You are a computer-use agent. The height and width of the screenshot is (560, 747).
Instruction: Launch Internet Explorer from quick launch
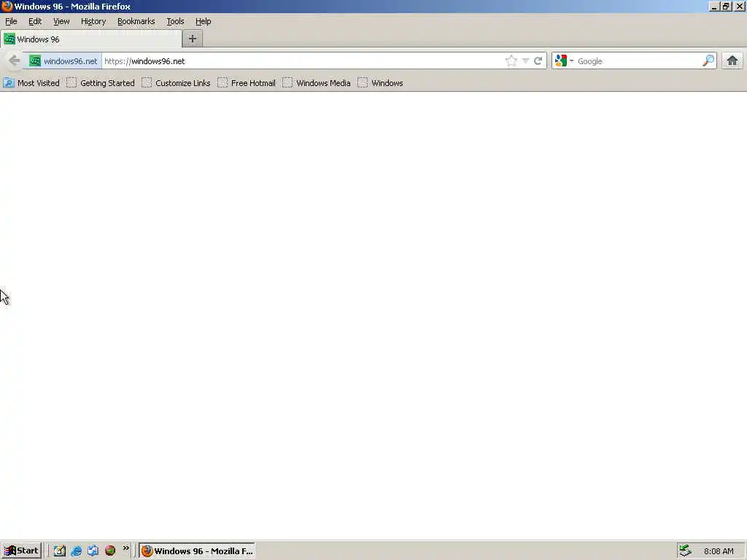pos(76,551)
